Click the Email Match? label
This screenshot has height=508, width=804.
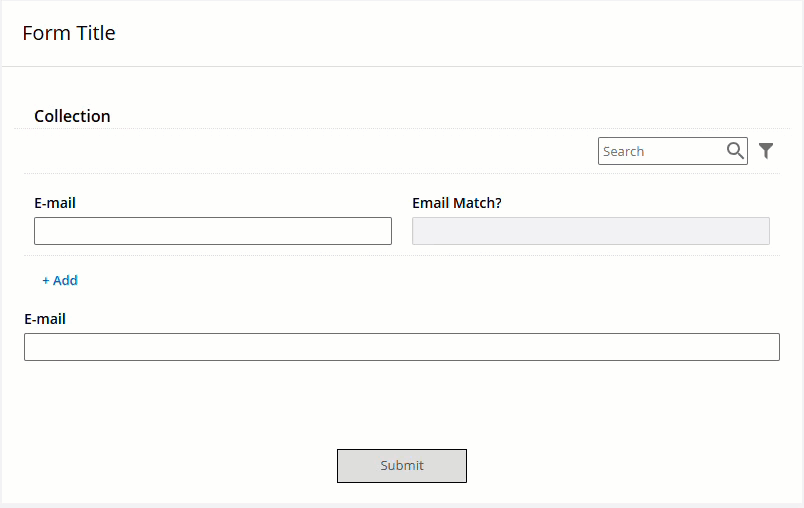coord(457,203)
